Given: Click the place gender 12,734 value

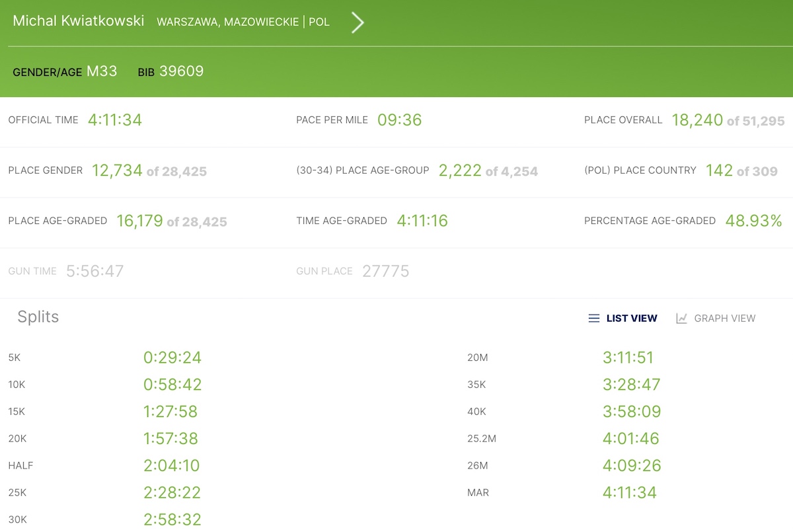Looking at the screenshot, I should [x=117, y=171].
